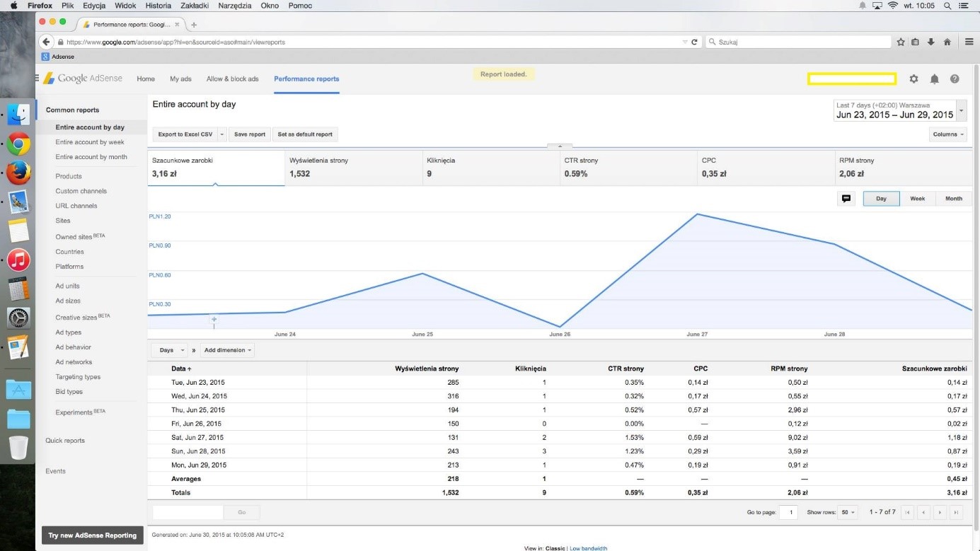Screen dimensions: 980x551
Task: Open Spotlight search in menu bar
Action: coord(947,6)
